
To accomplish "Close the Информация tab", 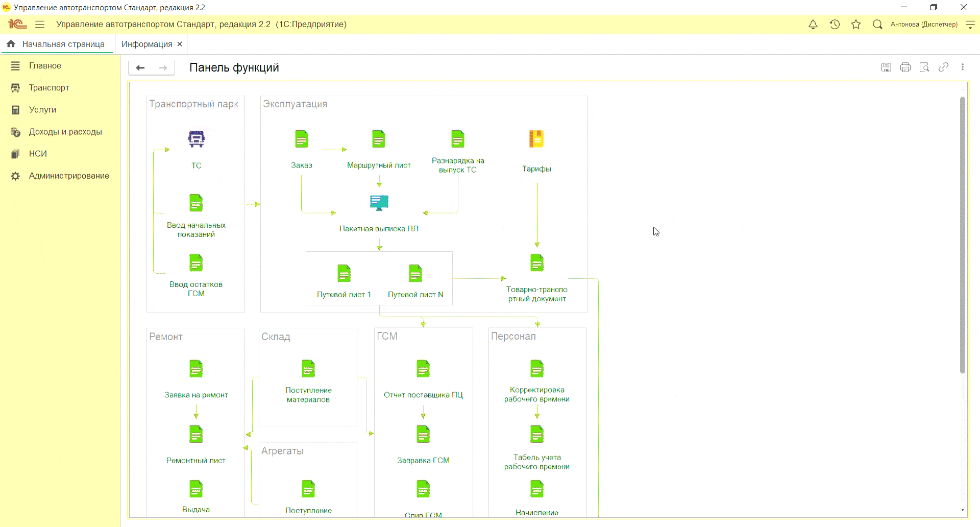I will (180, 44).
